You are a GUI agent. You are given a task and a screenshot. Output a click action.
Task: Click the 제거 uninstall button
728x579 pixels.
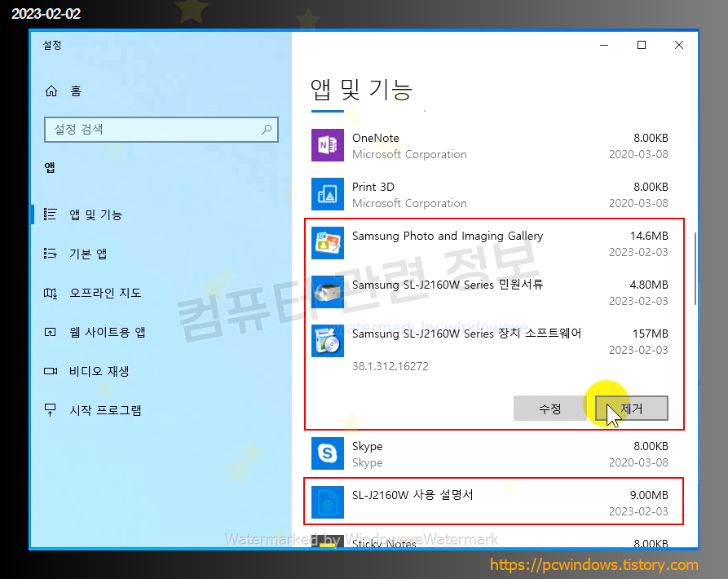coord(632,409)
